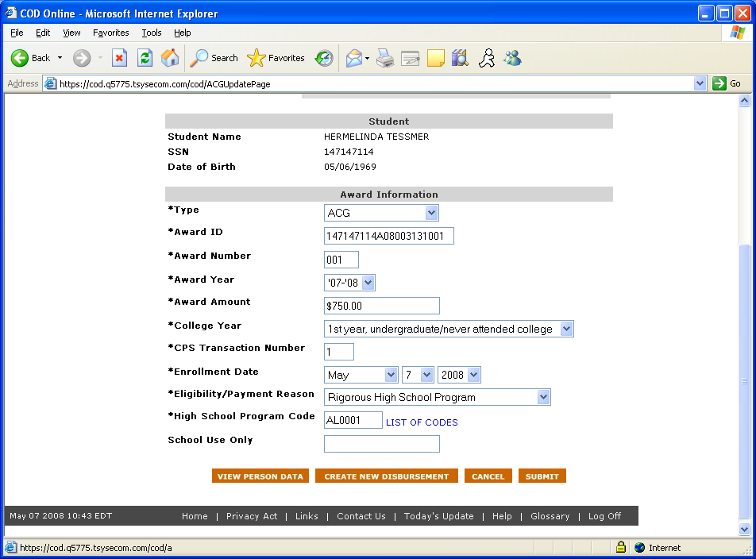Click the scrollbar down arrow

(744, 529)
